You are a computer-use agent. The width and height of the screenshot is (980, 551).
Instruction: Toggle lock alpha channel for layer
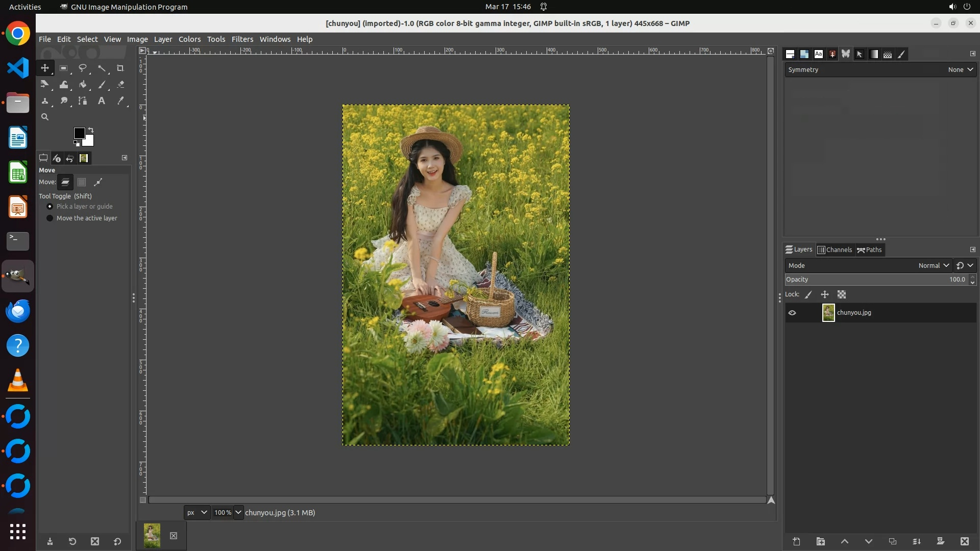click(842, 294)
